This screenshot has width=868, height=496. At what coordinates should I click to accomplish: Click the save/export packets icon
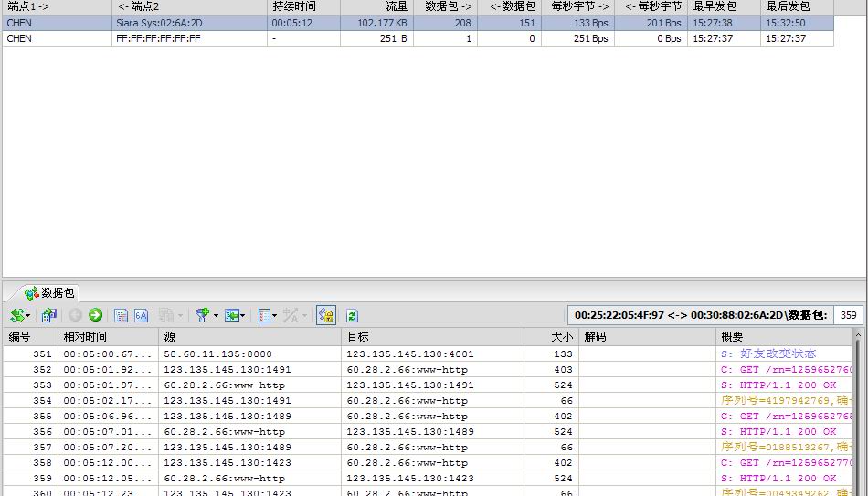pyautogui.click(x=49, y=315)
